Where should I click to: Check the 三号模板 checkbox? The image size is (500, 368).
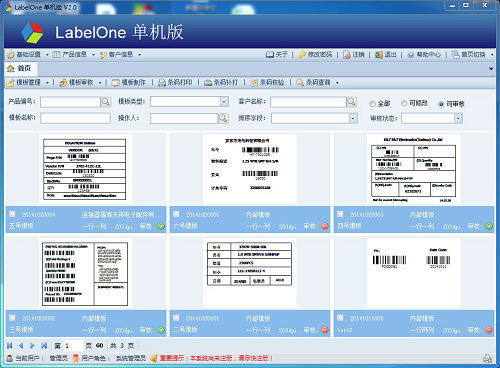[x=12, y=318]
